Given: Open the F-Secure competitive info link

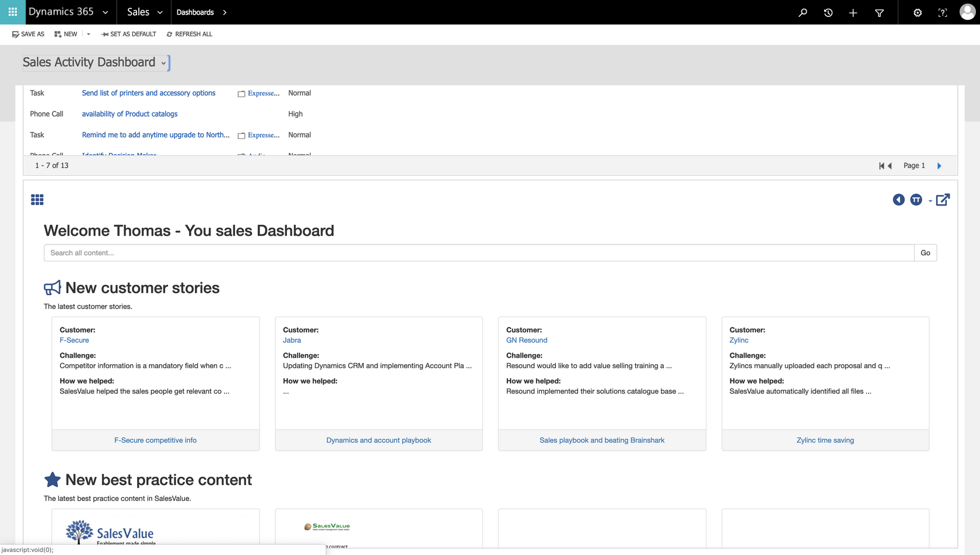Looking at the screenshot, I should pyautogui.click(x=155, y=441).
